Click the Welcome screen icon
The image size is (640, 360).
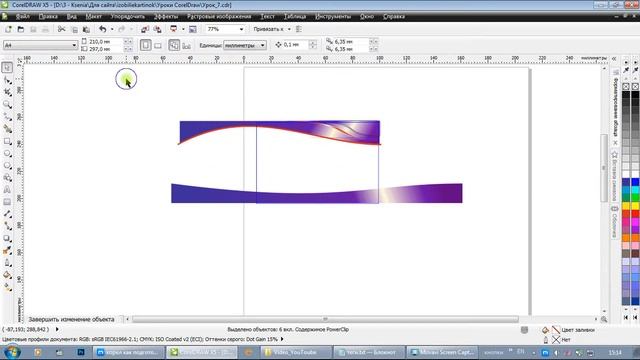(193, 29)
